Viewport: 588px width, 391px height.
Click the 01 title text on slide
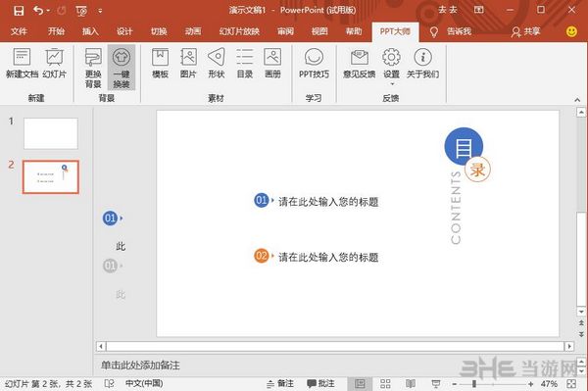pos(328,202)
